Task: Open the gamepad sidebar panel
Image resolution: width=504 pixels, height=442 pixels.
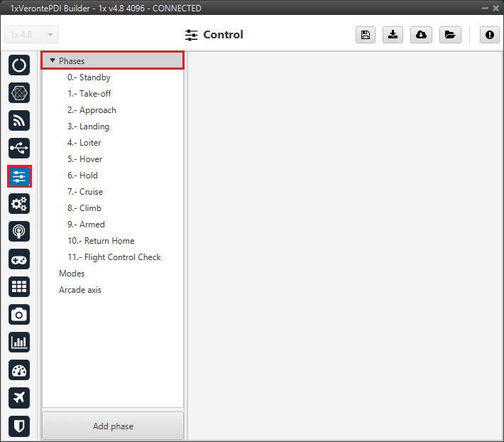Action: click(x=19, y=259)
